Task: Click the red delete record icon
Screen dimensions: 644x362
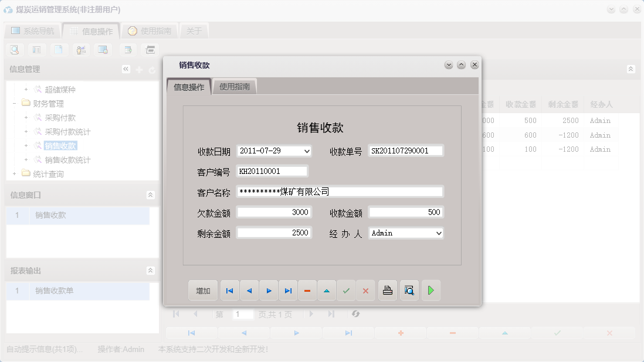Action: coord(307,290)
